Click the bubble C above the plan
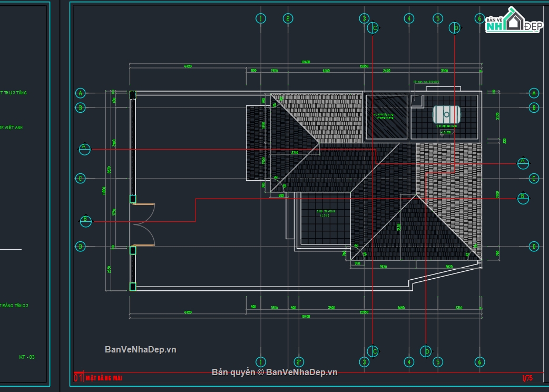 372,28
